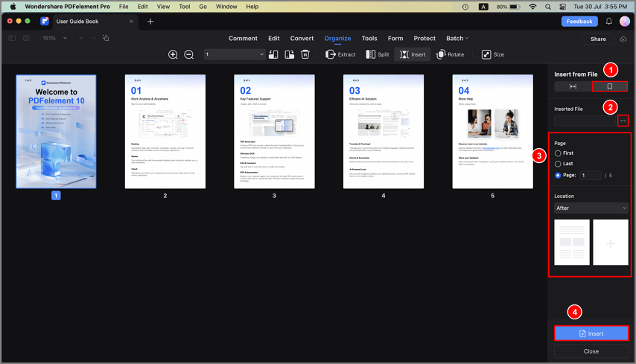
Task: Select page 2 thumbnail titled 01
Action: point(165,132)
